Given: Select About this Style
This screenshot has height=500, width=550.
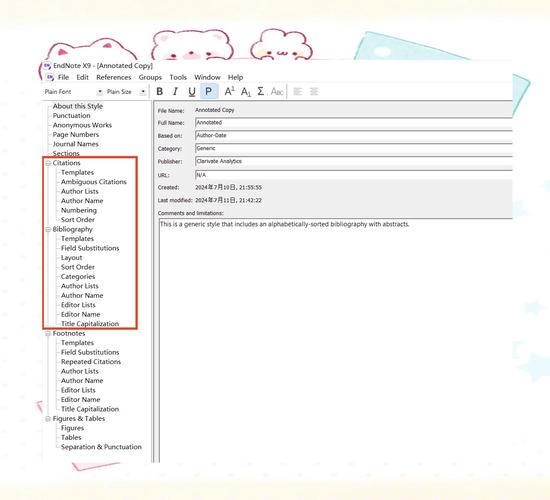Looking at the screenshot, I should [78, 106].
